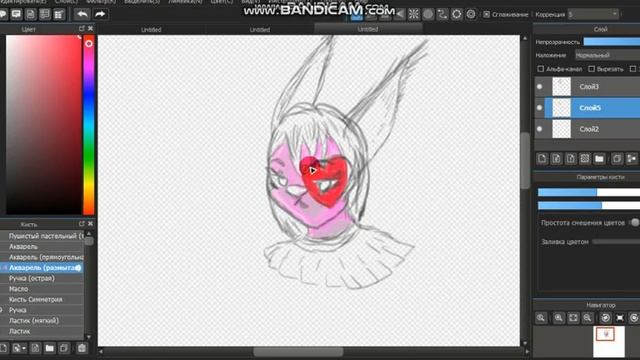Adjust the Непрозрачность layer opacity slider

pos(611,42)
